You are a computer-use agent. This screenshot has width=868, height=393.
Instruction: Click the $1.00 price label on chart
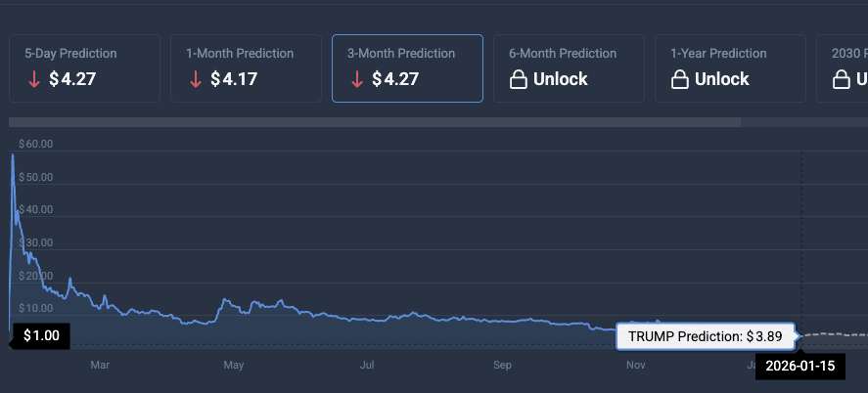(41, 336)
